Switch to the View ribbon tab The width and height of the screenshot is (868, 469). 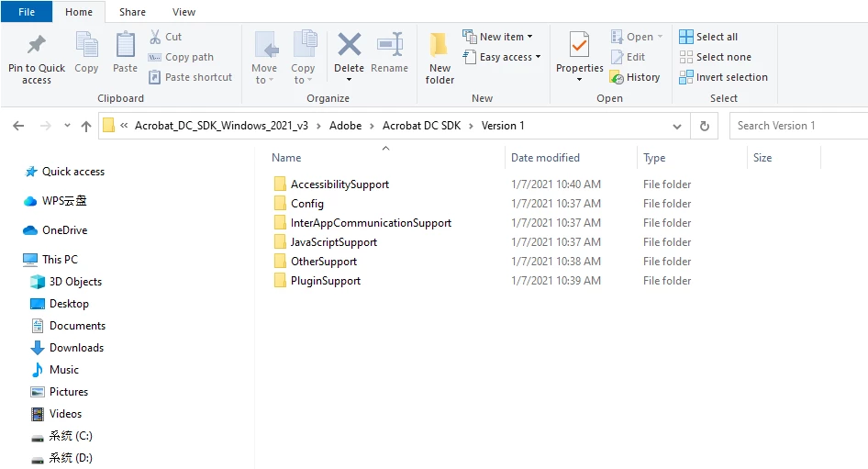184,12
